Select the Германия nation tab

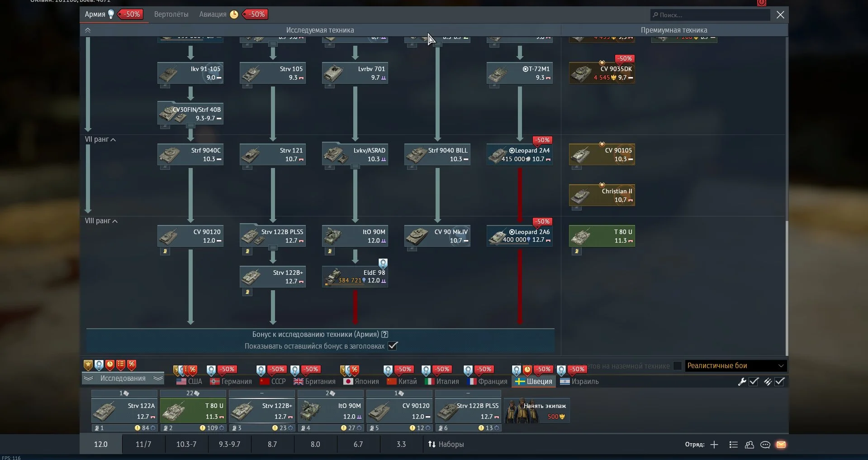(231, 382)
